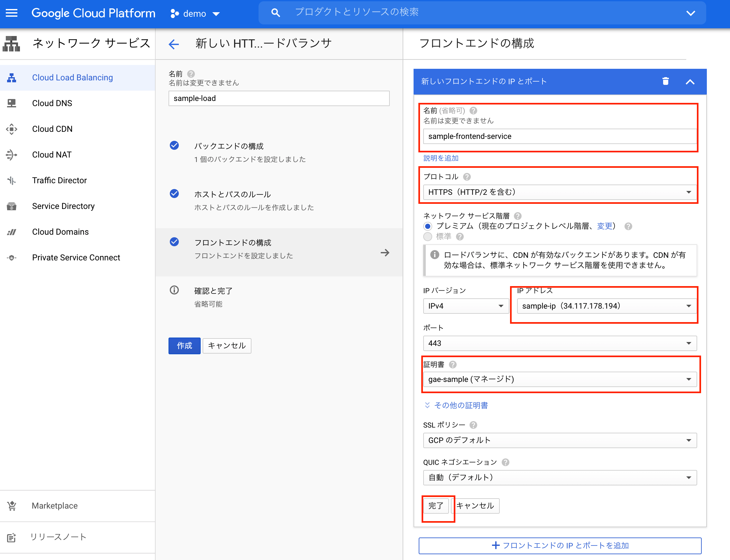The width and height of the screenshot is (730, 560).
Task: Select the プレミアム network tier radio
Action: 427,226
